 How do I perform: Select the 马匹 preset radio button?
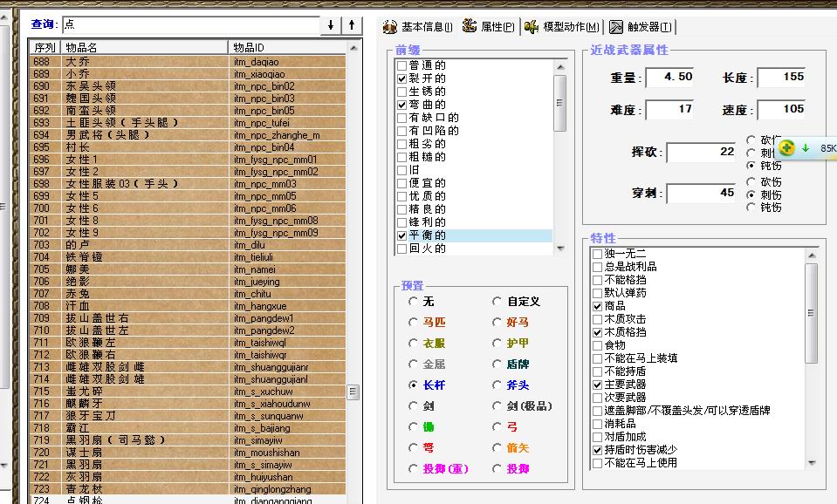(413, 323)
